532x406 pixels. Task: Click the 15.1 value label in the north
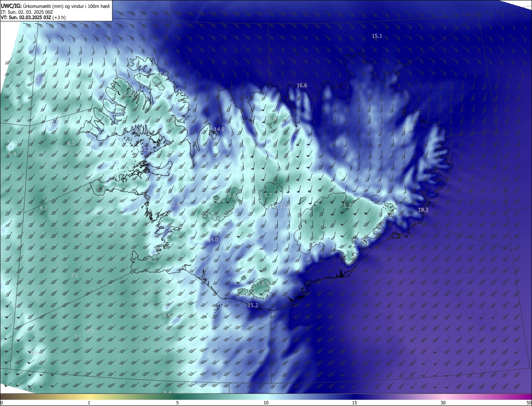[x=377, y=36]
